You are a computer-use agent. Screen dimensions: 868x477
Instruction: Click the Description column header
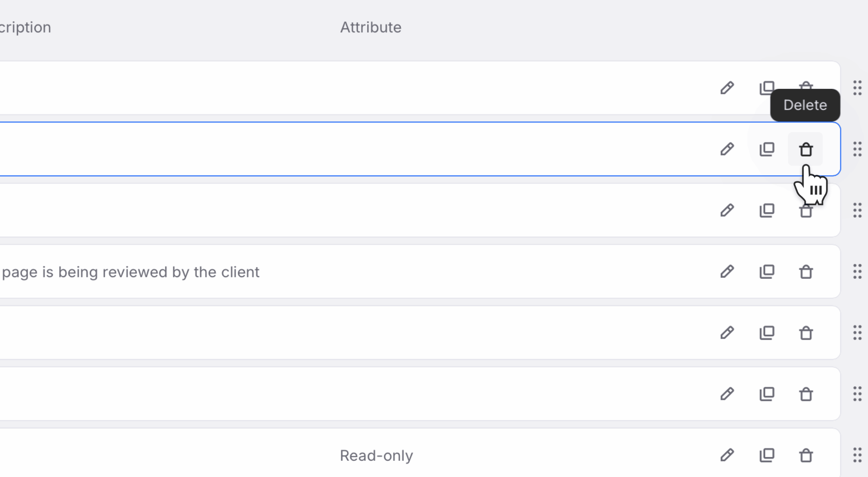(x=25, y=27)
